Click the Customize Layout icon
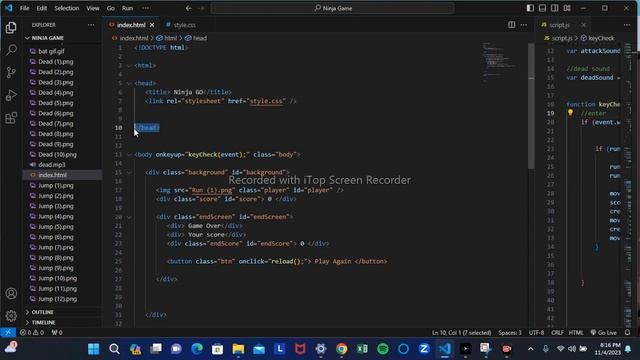The image size is (640, 360). point(567,8)
